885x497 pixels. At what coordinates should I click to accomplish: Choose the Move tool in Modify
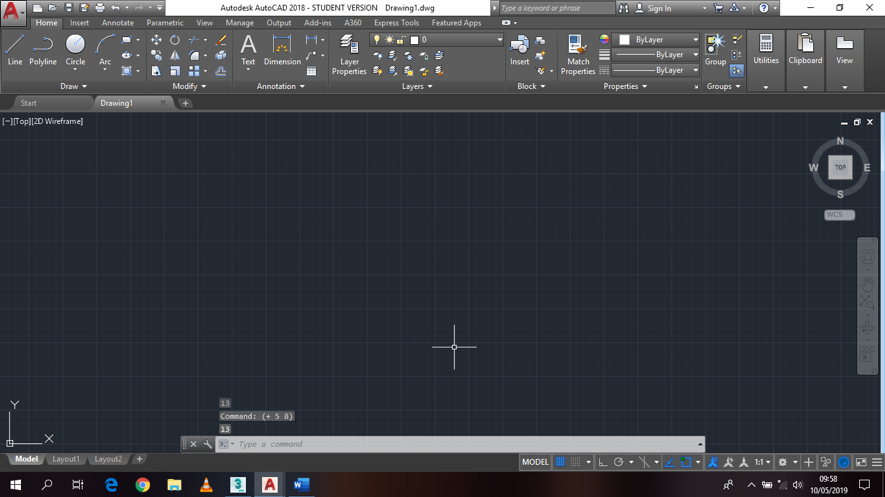coord(156,40)
